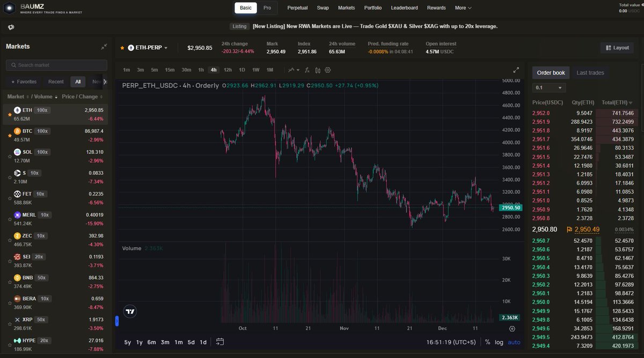The width and height of the screenshot is (644, 358).
Task: Select the 1D timeframe
Action: coord(242,70)
